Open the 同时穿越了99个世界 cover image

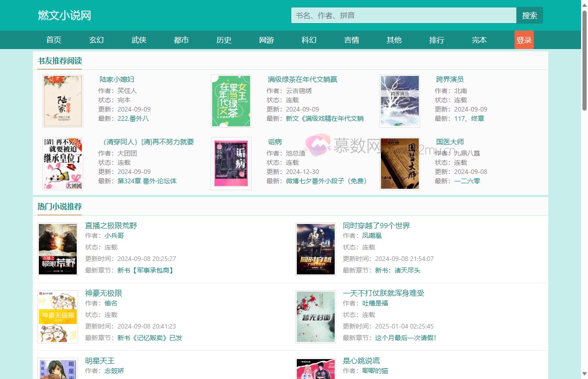click(316, 249)
